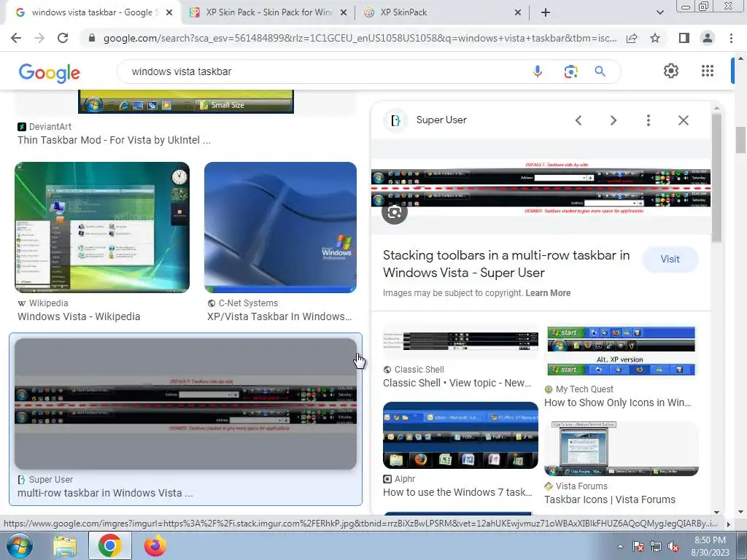Open the Chrome profile avatar
Viewport: 747px width, 560px height.
(708, 38)
